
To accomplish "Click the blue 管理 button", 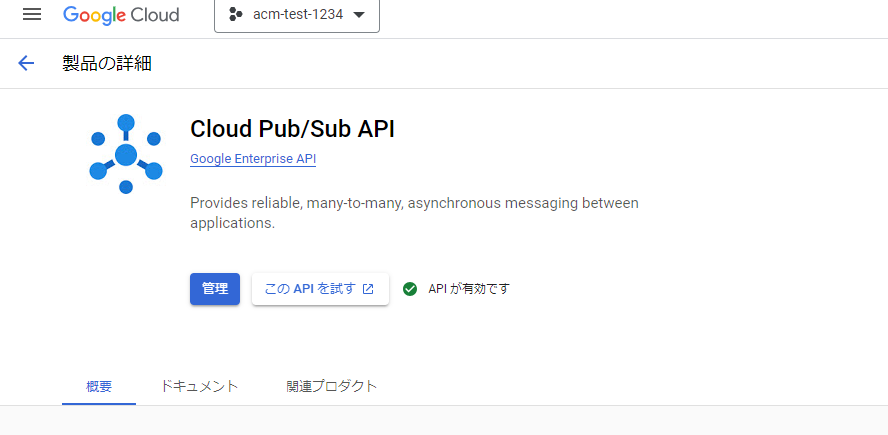I will point(215,289).
